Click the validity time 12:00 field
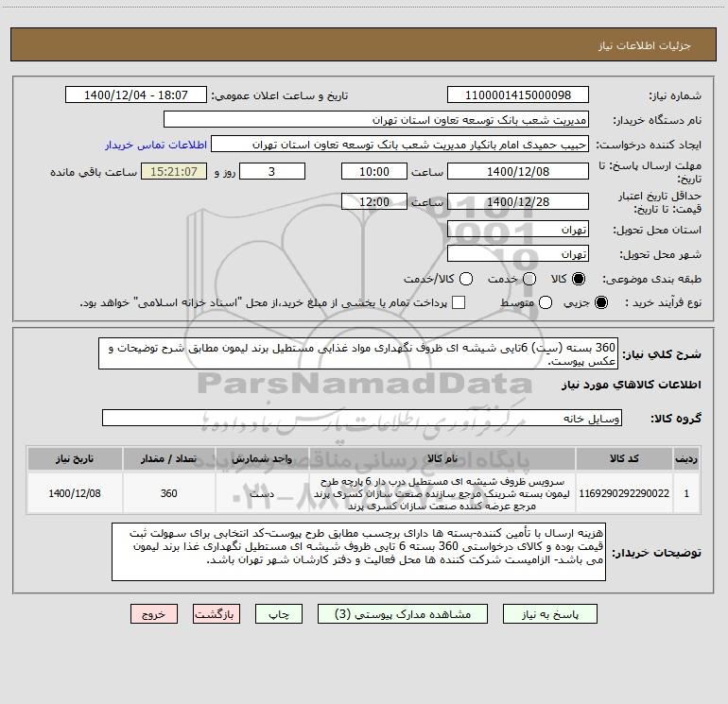Image resolution: width=728 pixels, height=704 pixels. [374, 202]
